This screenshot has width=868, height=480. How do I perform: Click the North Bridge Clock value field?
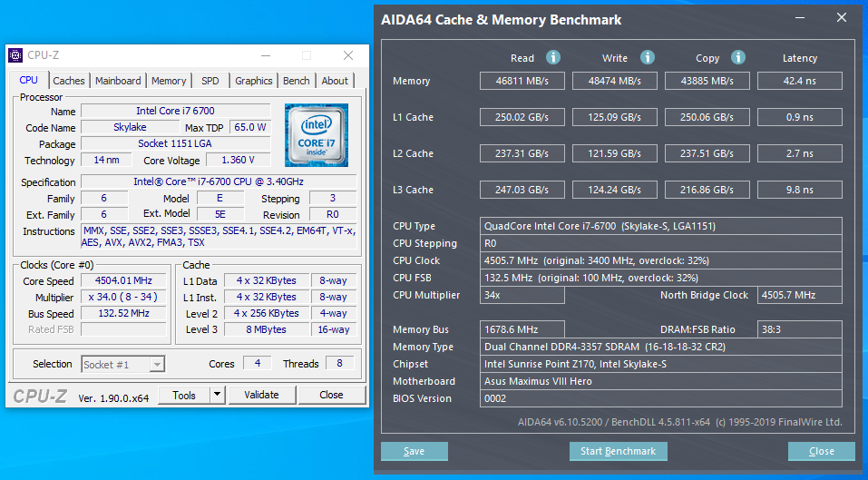click(800, 295)
